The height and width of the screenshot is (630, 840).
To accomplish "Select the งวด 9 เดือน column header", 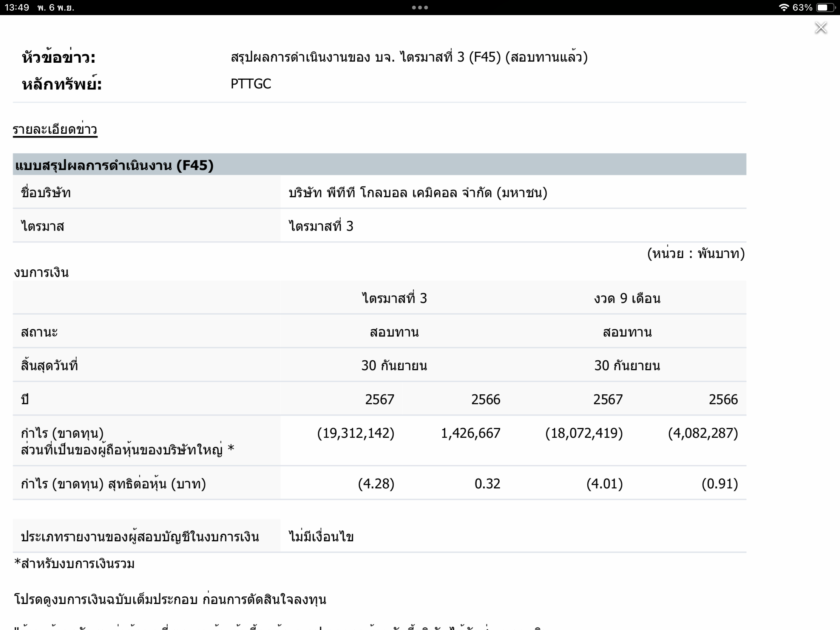I will [x=627, y=298].
